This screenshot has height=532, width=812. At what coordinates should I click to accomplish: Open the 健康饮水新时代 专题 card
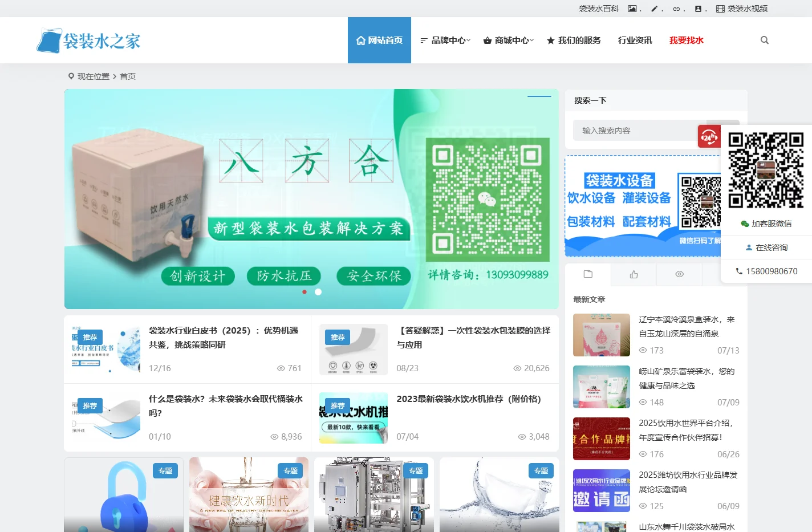pyautogui.click(x=249, y=494)
